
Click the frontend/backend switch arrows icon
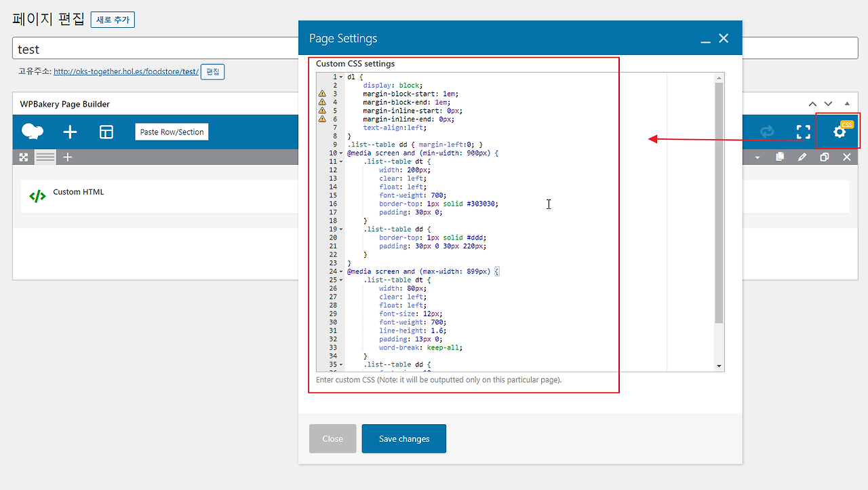tap(767, 132)
